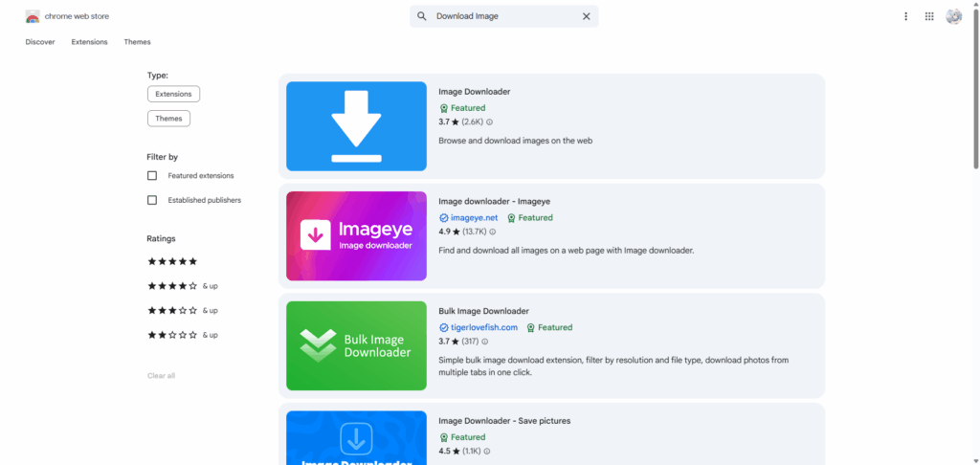Click the Featured badge under Image Downloader - Save pictures

coord(462,437)
